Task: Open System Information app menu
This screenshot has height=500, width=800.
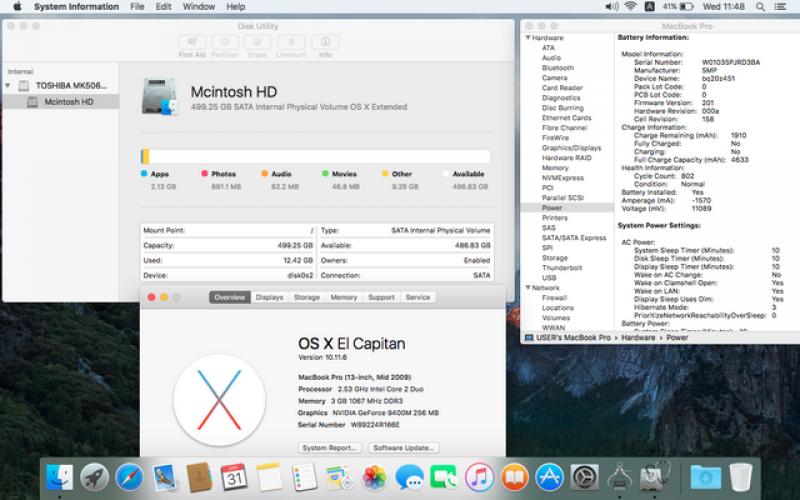Action: [77, 7]
